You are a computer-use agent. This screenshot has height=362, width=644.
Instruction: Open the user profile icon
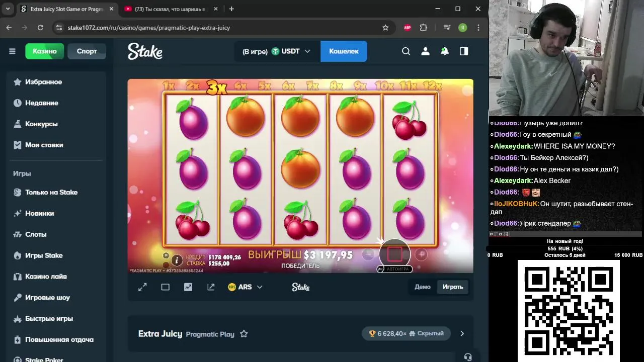(x=425, y=51)
